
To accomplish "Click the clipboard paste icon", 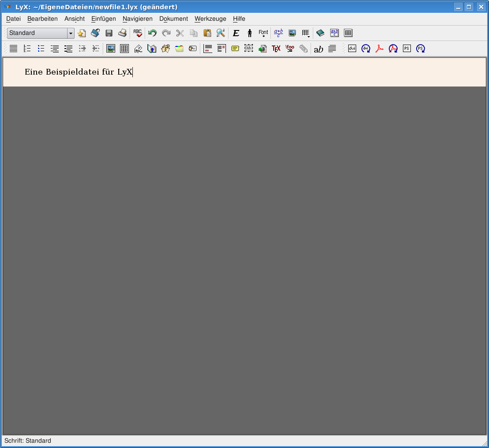I will point(207,33).
